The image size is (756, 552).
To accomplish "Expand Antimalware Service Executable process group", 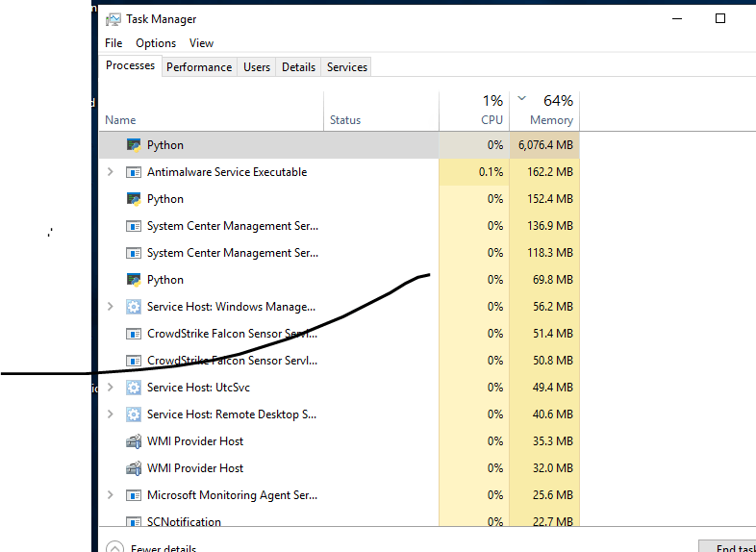I will click(x=111, y=171).
